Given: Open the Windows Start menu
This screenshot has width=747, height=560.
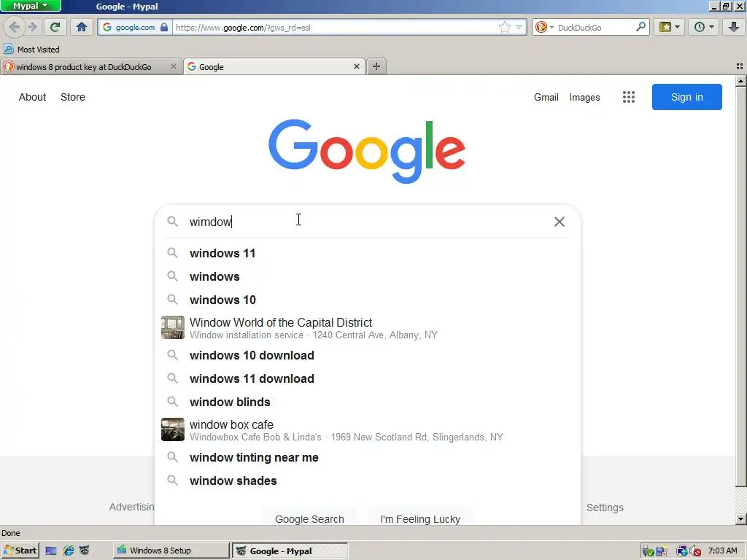Looking at the screenshot, I should pos(20,551).
